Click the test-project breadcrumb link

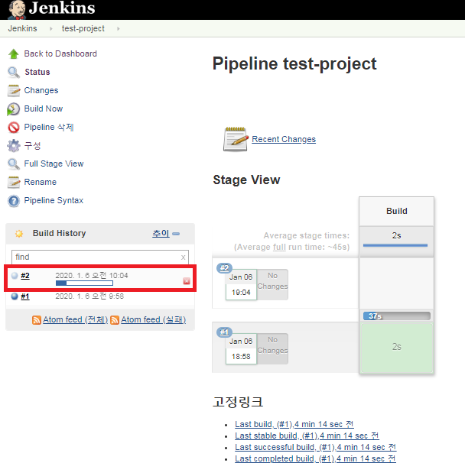(x=83, y=28)
